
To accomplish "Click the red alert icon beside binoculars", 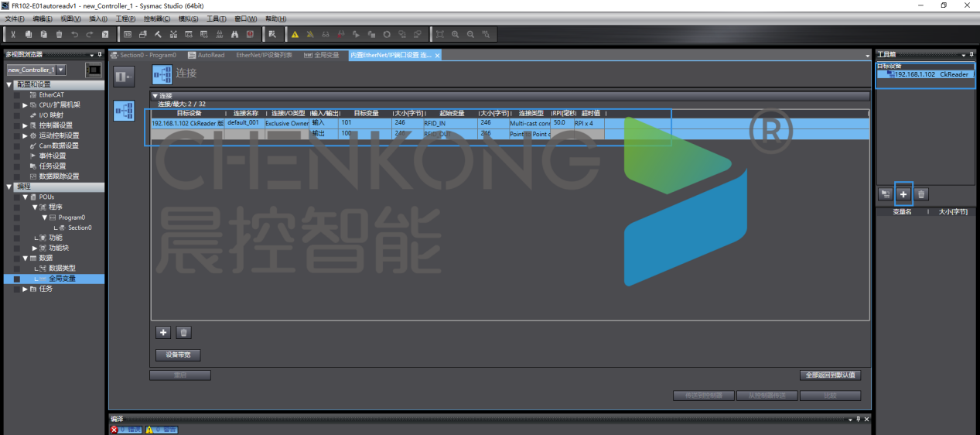I will [x=250, y=34].
